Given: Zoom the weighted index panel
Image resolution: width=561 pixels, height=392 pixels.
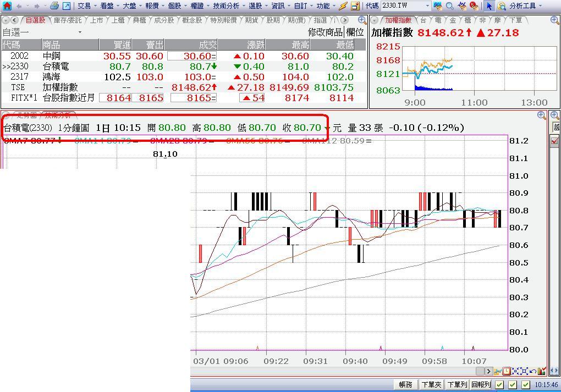Looking at the screenshot, I should 554,20.
